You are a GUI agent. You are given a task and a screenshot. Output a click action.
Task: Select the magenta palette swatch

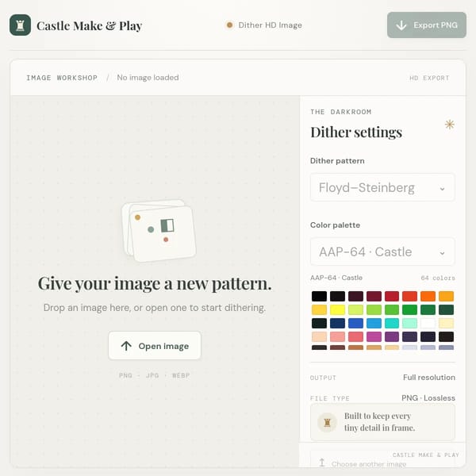[374, 336]
